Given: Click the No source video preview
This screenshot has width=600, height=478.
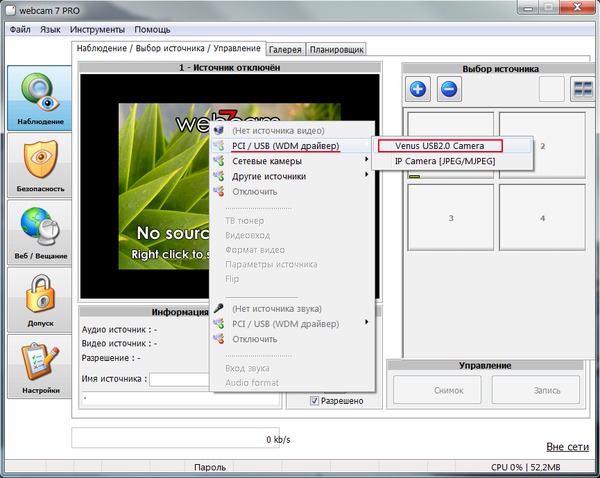Looking at the screenshot, I should 165,186.
